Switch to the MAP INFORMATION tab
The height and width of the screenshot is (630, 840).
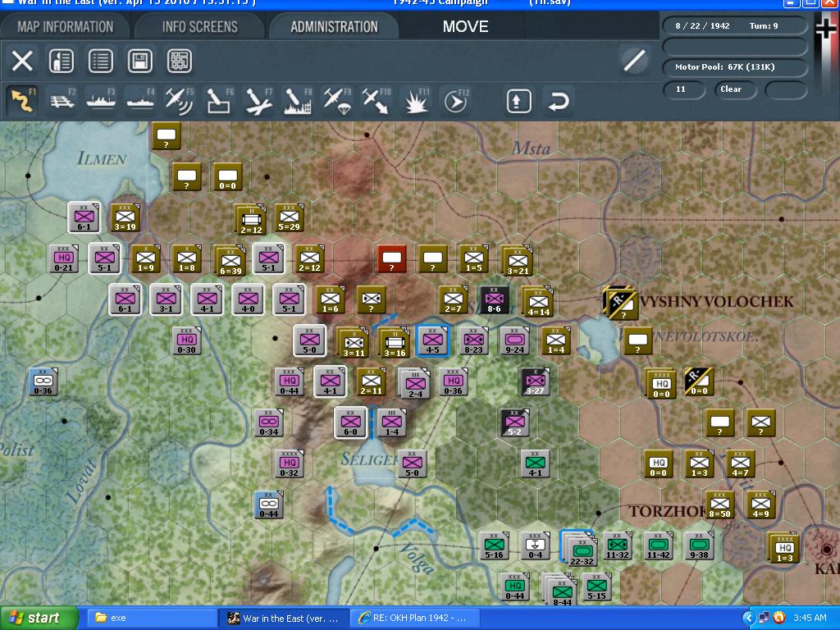(x=66, y=27)
